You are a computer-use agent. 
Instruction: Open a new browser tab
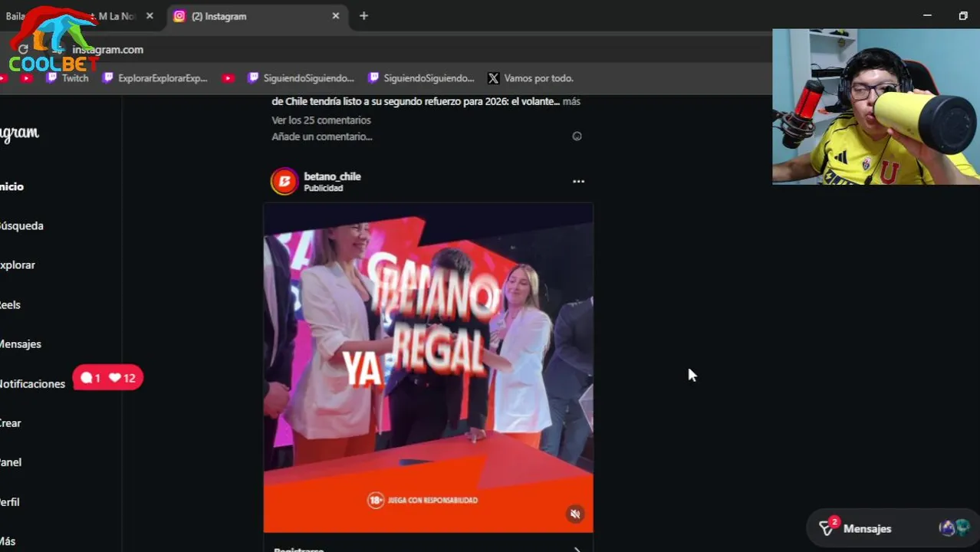(363, 15)
